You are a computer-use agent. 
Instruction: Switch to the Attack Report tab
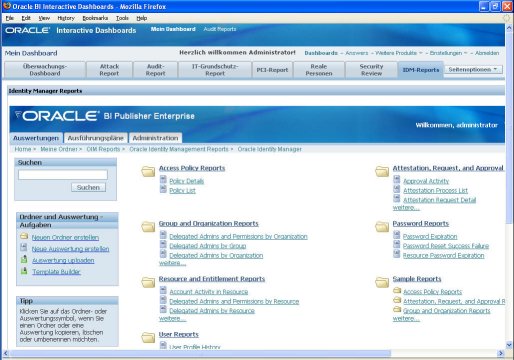109,70
